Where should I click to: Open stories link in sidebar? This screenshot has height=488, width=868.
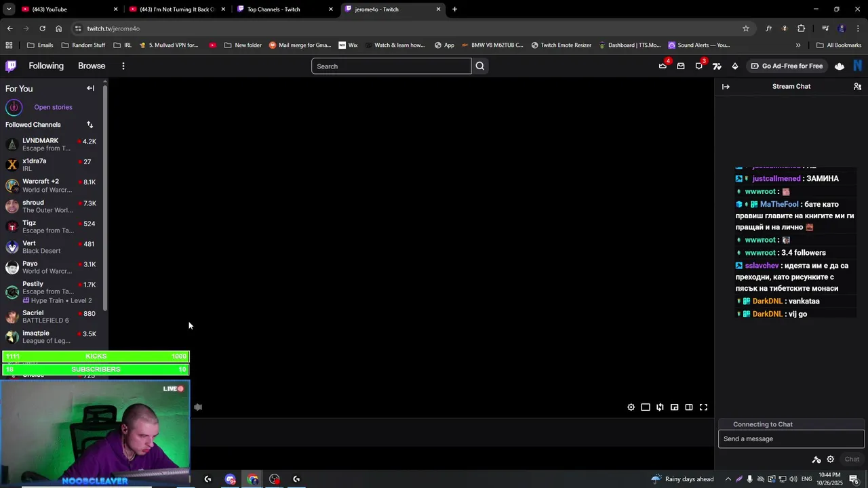[53, 107]
